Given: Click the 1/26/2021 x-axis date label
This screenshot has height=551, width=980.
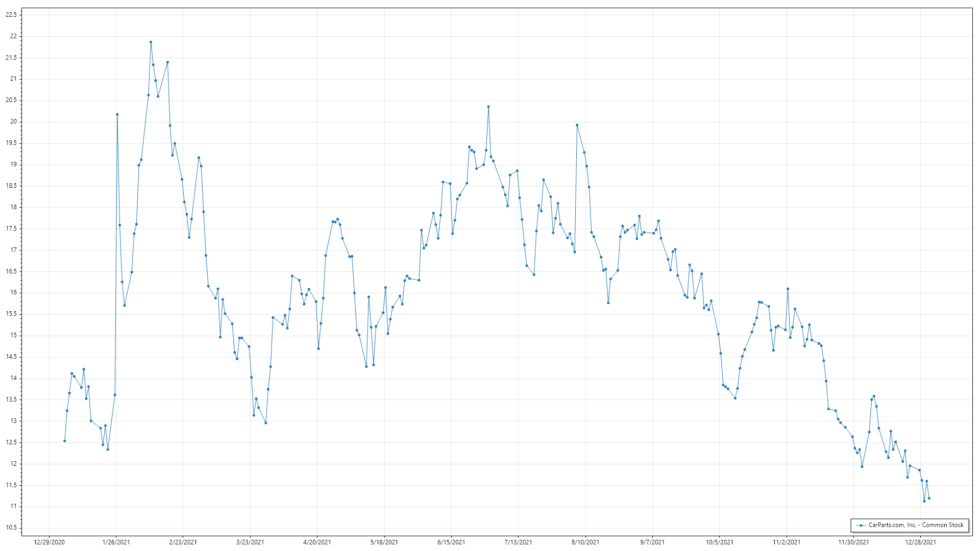Looking at the screenshot, I should (116, 542).
